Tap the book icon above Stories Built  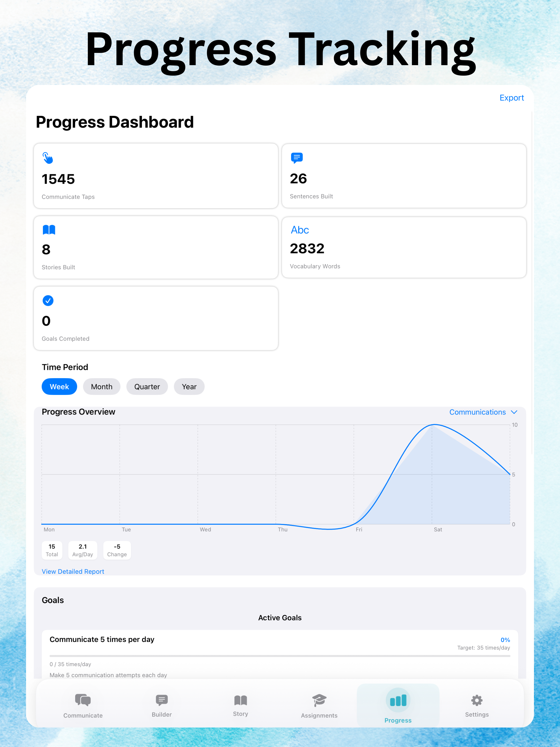tap(49, 230)
